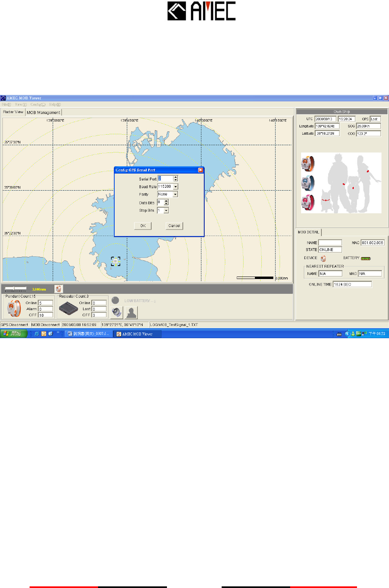Open the Parity dropdown
The image size is (389, 588).
coord(175,194)
